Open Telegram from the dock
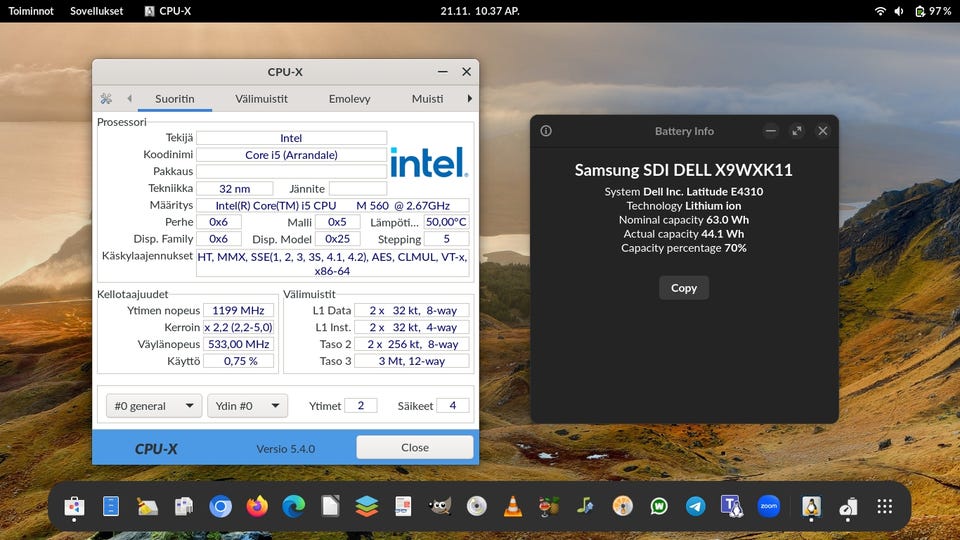 tap(695, 507)
